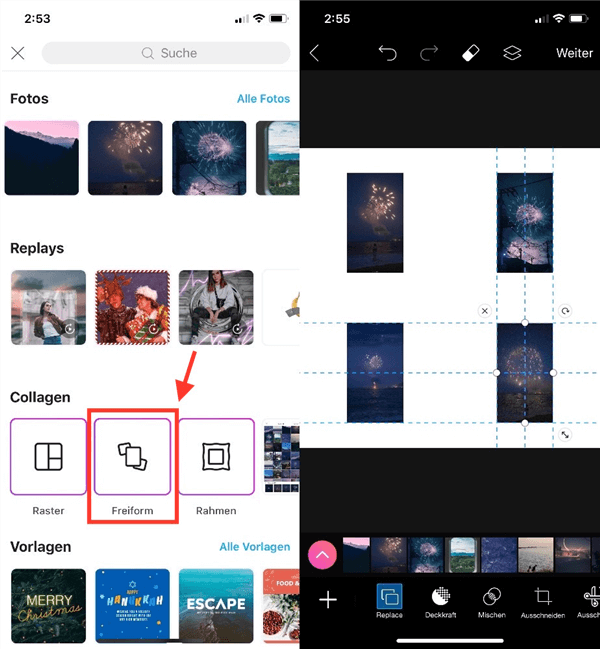The height and width of the screenshot is (649, 600).
Task: Select the top-left fireworks image on the canvas
Action: tap(375, 223)
